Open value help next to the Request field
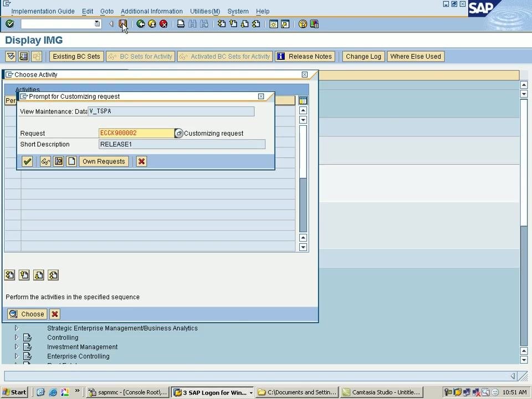The image size is (532, 399). (179, 134)
